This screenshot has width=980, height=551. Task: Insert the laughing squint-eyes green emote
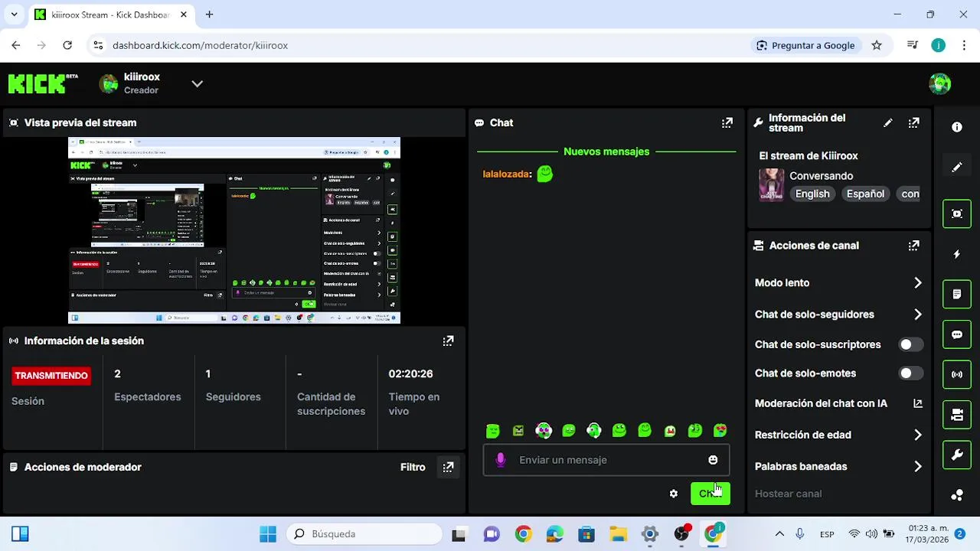click(619, 431)
